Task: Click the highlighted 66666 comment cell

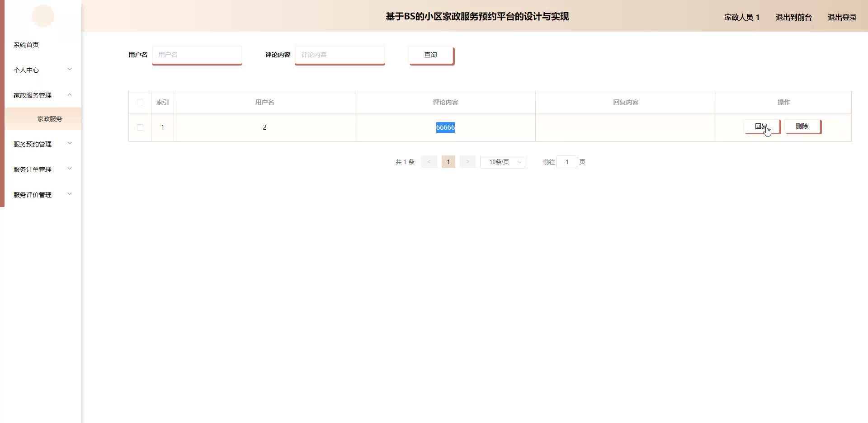Action: point(445,127)
